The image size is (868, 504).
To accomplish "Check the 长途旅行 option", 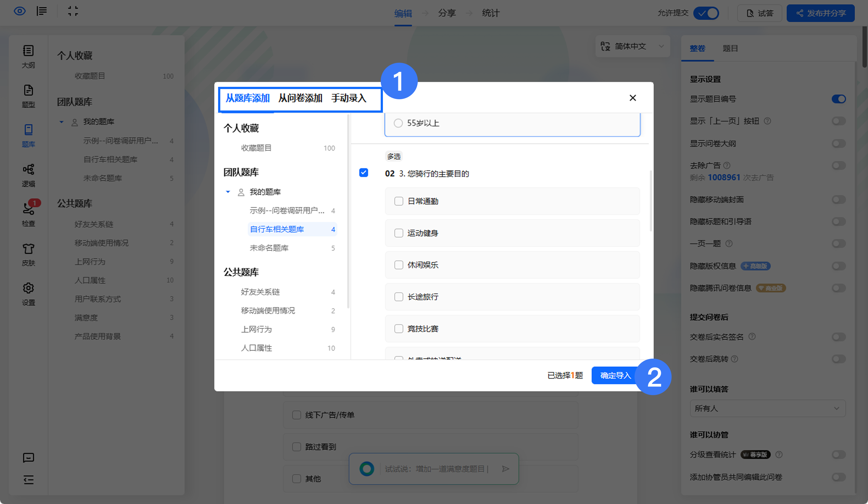I will click(x=399, y=297).
